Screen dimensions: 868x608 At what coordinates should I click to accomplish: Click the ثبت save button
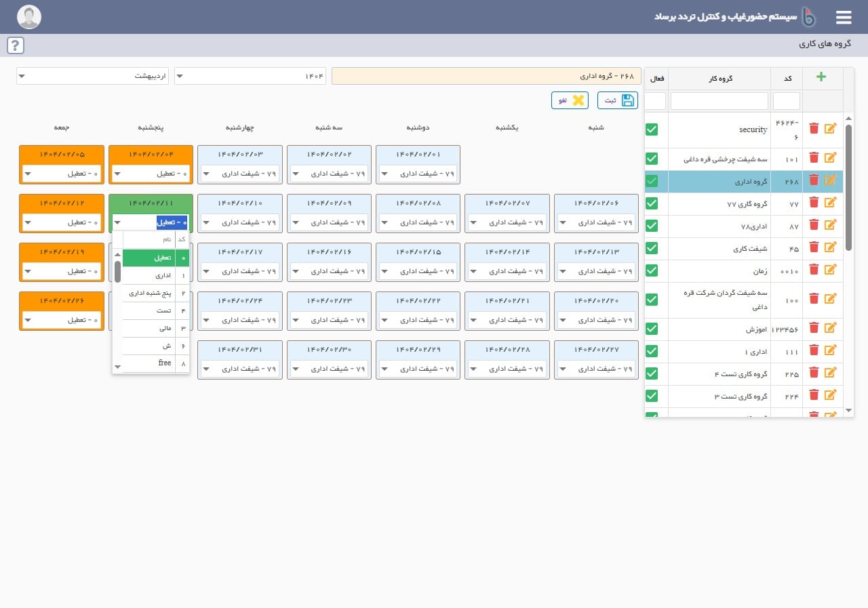point(617,100)
